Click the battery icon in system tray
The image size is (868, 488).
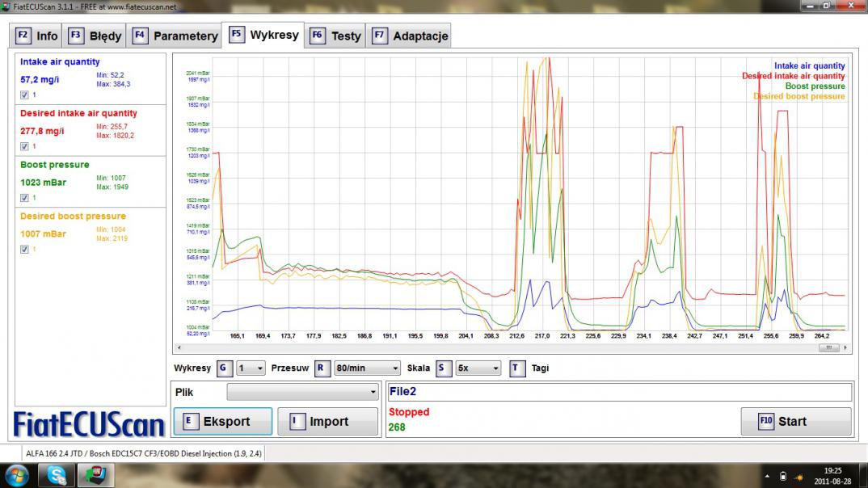coord(782,476)
